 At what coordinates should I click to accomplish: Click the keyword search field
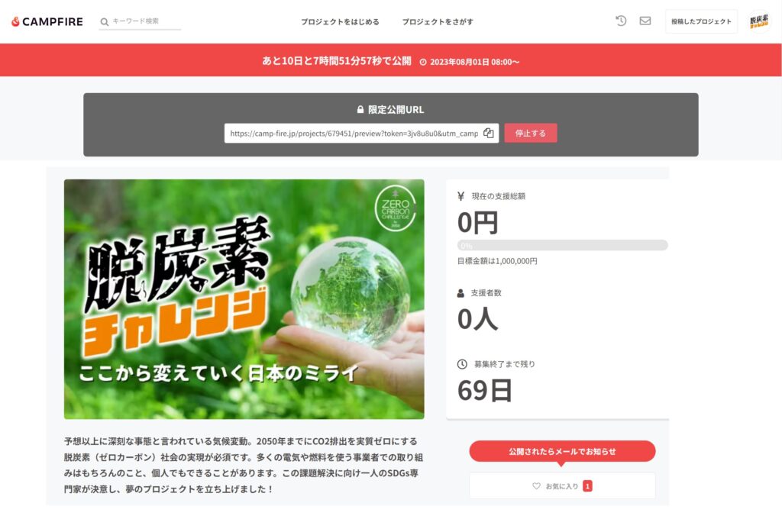141,21
